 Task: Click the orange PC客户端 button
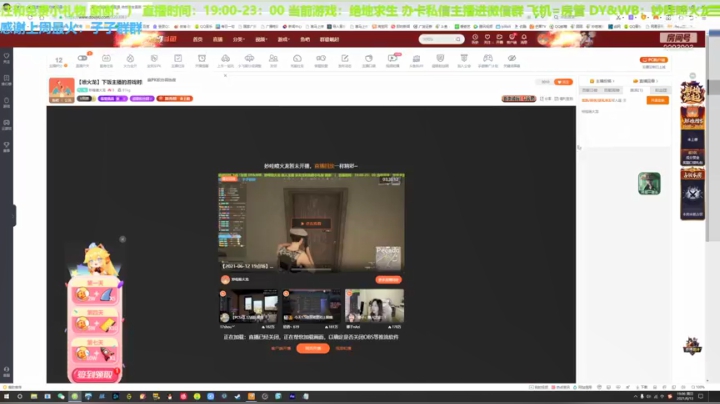[x=653, y=60]
